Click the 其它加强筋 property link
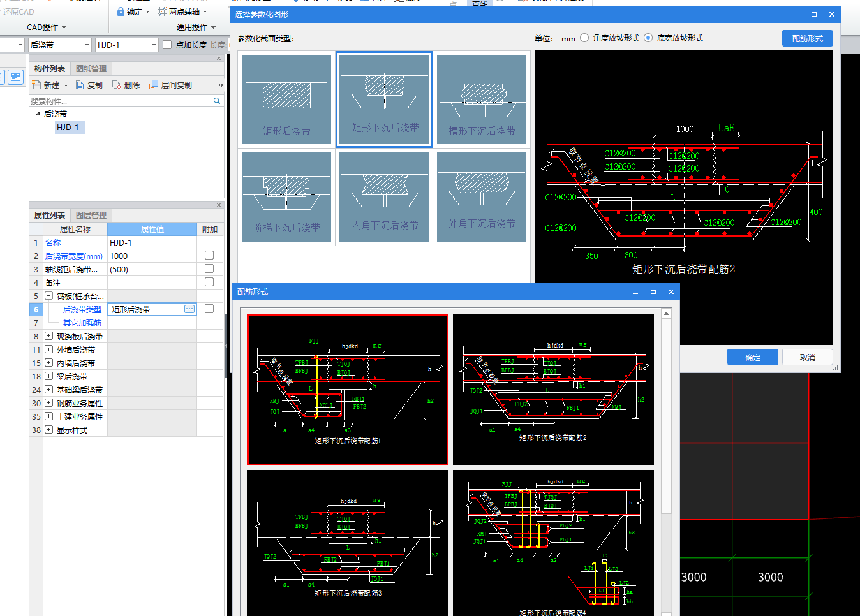The width and height of the screenshot is (860, 616). pos(82,323)
